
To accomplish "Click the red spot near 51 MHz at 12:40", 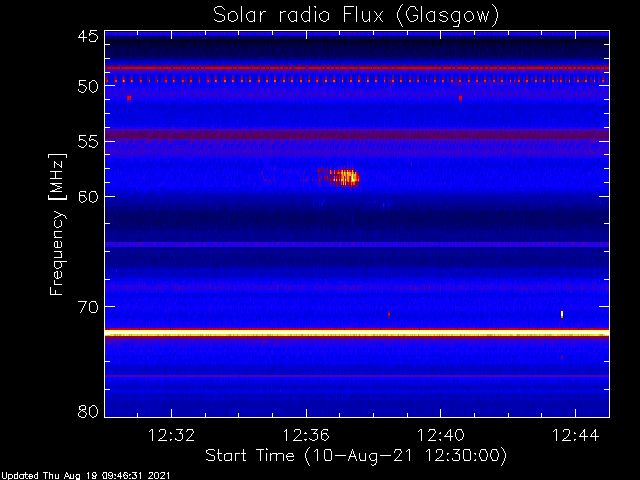I will click(x=460, y=98).
